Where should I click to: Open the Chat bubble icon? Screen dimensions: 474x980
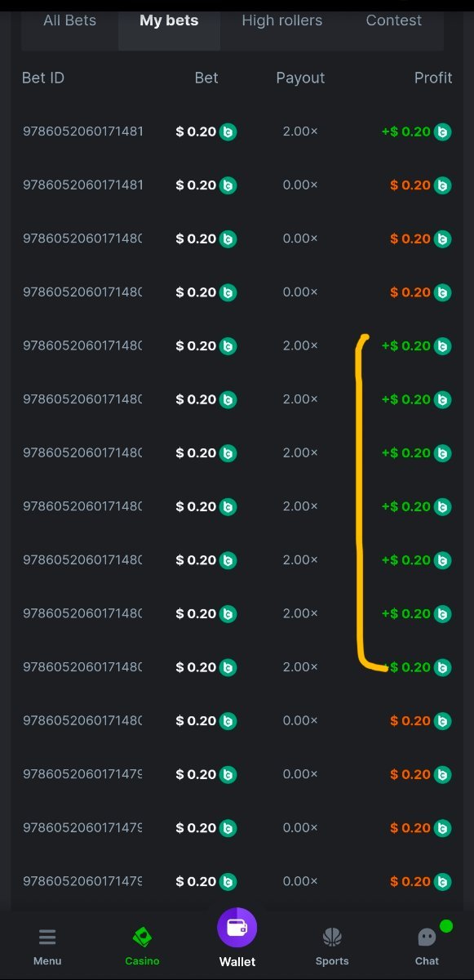coord(427,937)
